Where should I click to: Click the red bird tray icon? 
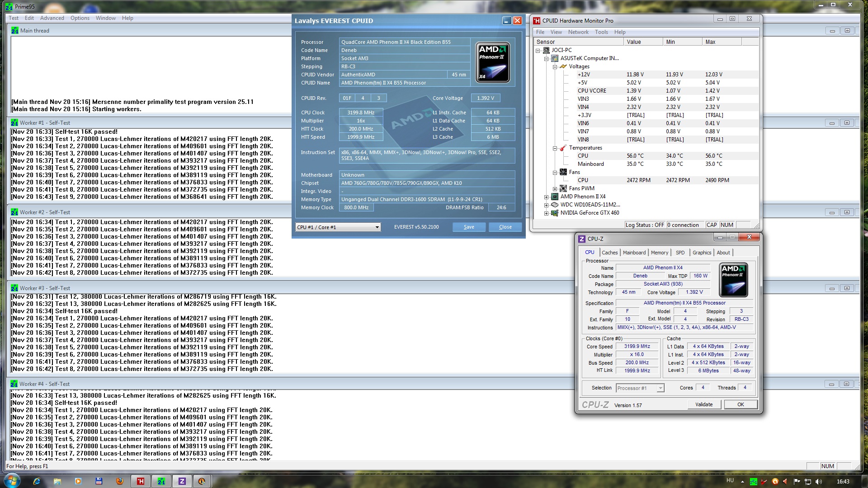(764, 482)
